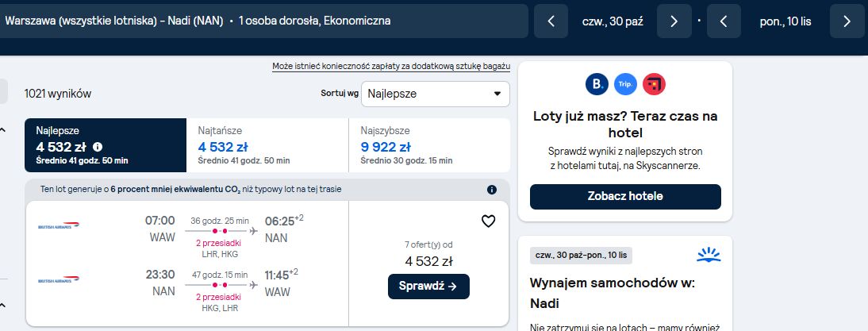Click car rental sunrise logo icon
Screen dimensions: 868x331
pos(709,255)
